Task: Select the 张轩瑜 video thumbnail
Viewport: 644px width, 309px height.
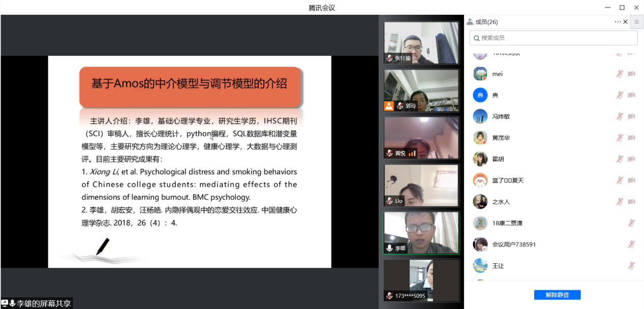Action: tap(421, 43)
